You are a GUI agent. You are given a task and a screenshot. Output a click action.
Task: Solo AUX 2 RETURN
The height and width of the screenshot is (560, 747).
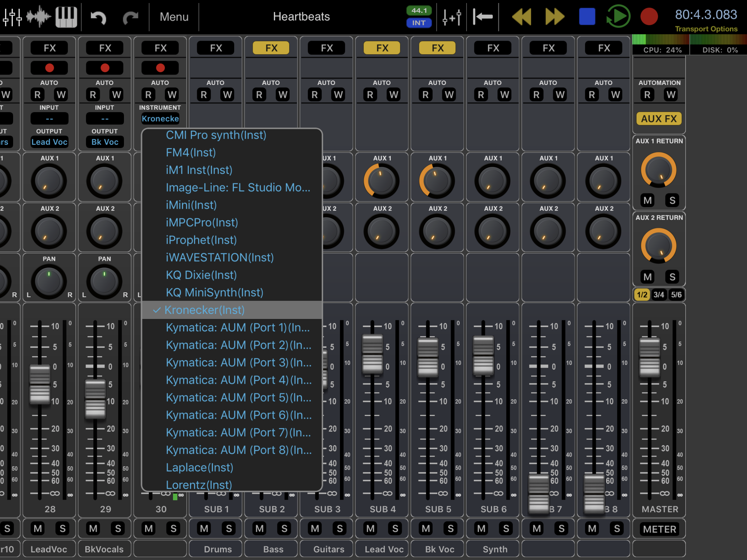tap(672, 277)
